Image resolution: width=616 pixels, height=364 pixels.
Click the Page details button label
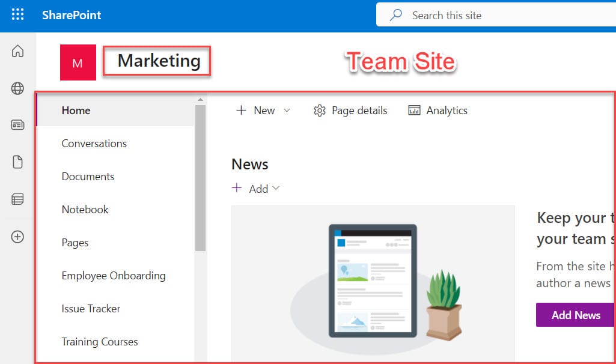[359, 111]
